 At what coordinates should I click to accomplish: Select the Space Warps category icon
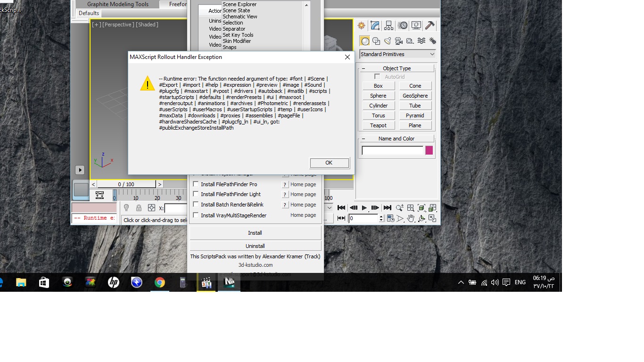(x=421, y=41)
